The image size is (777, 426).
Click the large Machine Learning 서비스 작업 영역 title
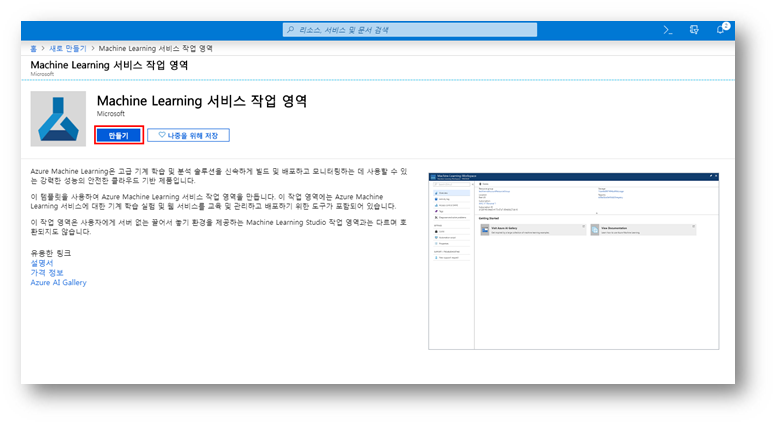[202, 101]
